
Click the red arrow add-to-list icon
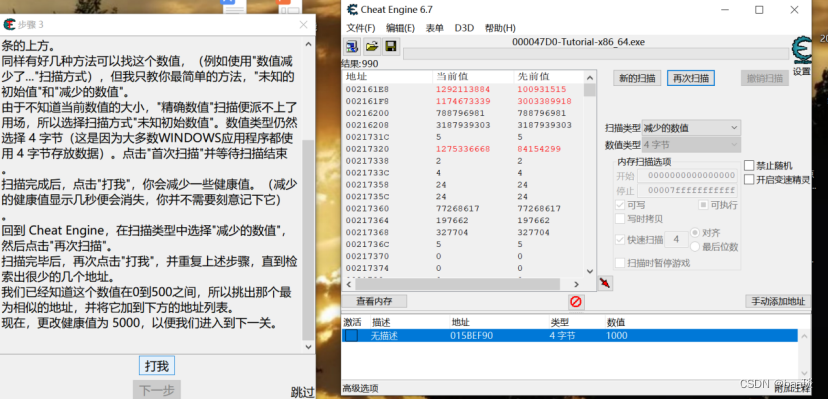click(x=605, y=283)
